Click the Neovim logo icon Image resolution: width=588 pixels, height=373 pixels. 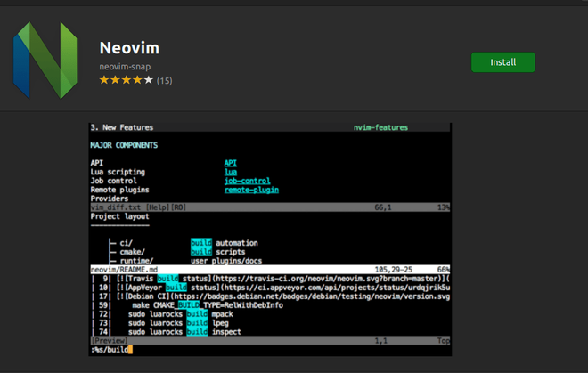tap(45, 61)
